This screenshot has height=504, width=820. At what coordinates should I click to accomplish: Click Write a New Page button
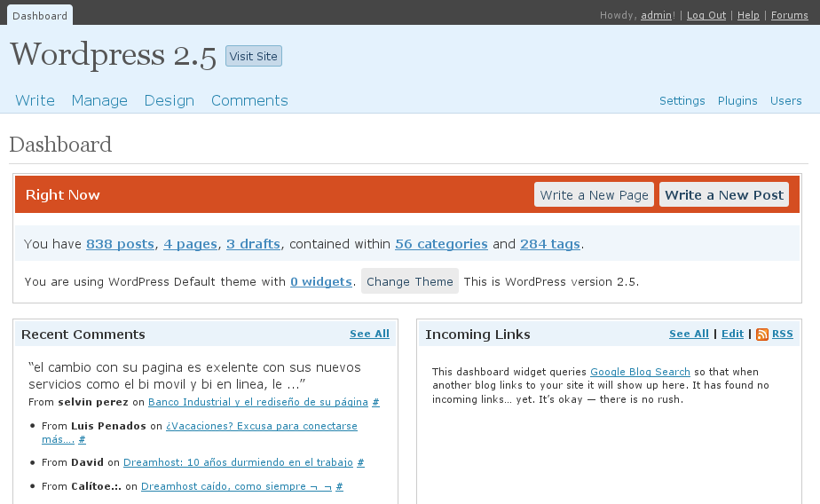point(594,194)
